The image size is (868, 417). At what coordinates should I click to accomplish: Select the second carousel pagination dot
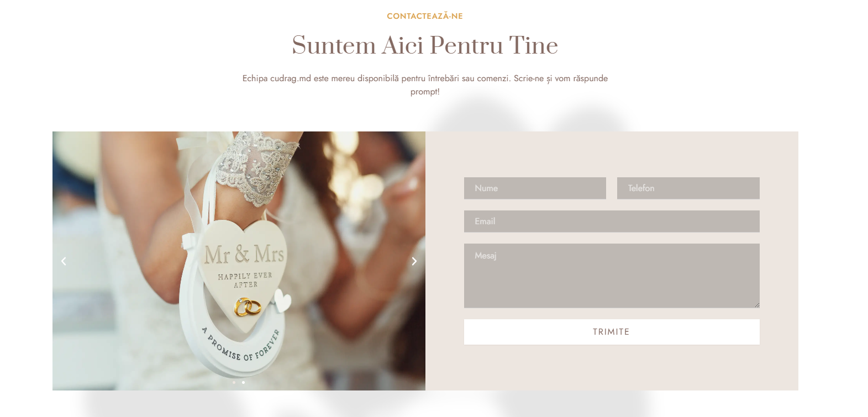[243, 382]
